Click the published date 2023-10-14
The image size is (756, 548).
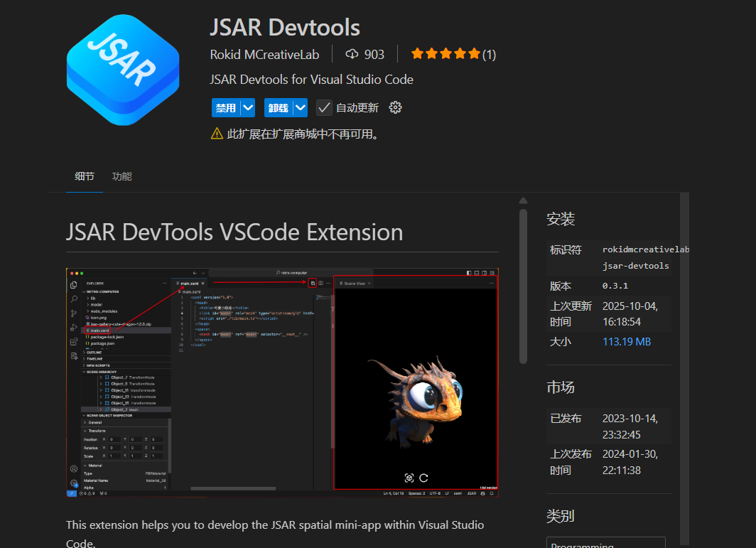pos(630,418)
